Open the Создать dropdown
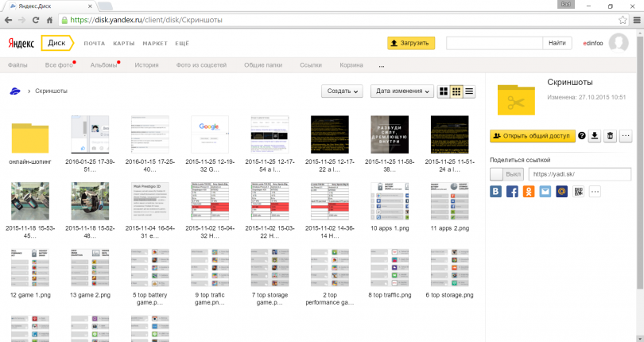The height and width of the screenshot is (342, 644). pos(342,91)
